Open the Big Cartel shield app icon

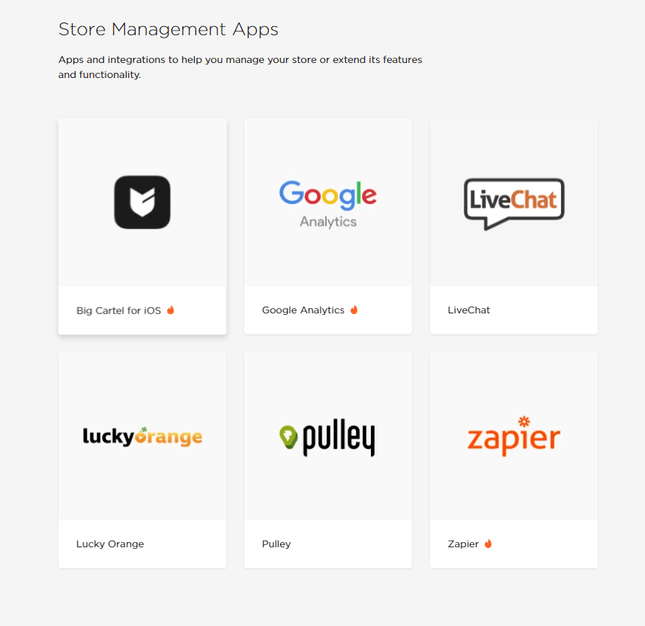point(142,202)
